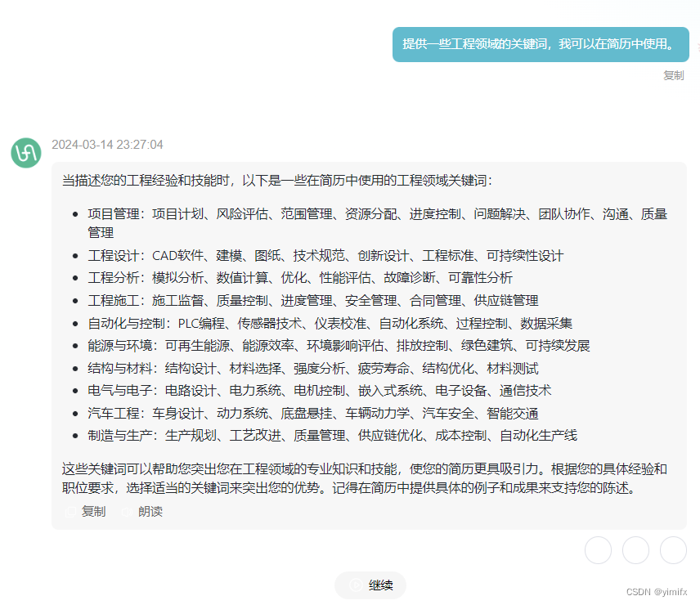Click the 汽车工程 bullet line
This screenshot has width=700, height=605.
[313, 413]
